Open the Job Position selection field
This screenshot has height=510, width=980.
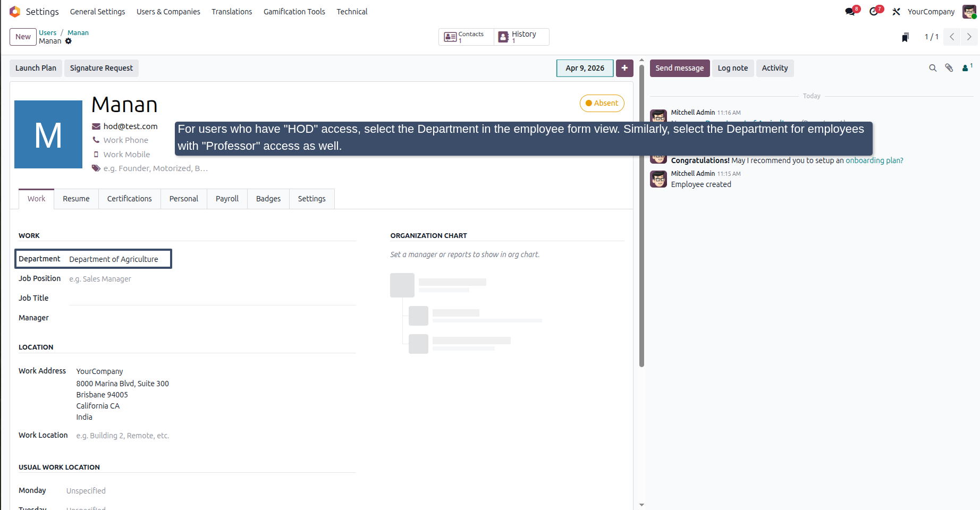212,279
